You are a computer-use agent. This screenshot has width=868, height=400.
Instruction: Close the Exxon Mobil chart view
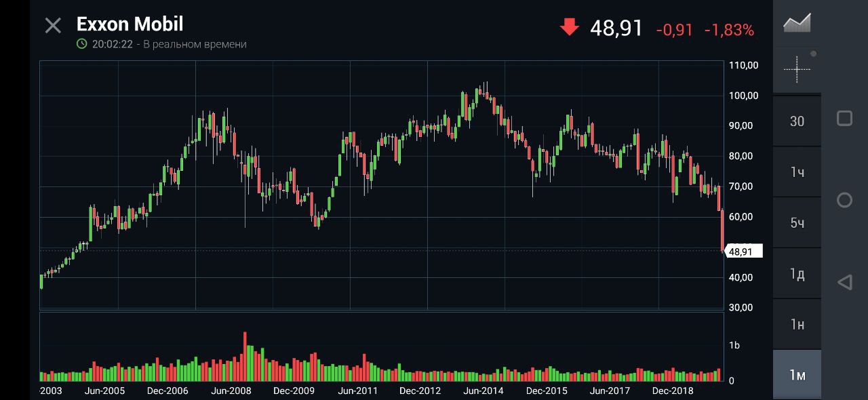pos(53,26)
